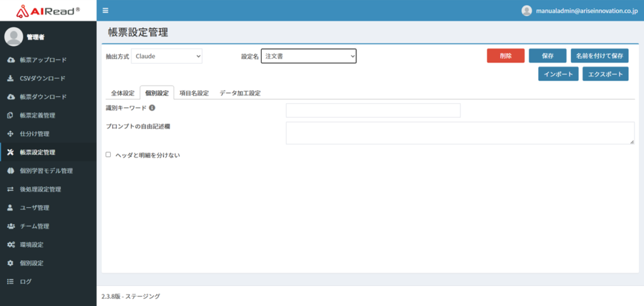
Task: Click the CSVダウンロード download icon
Action: pyautogui.click(x=10, y=79)
